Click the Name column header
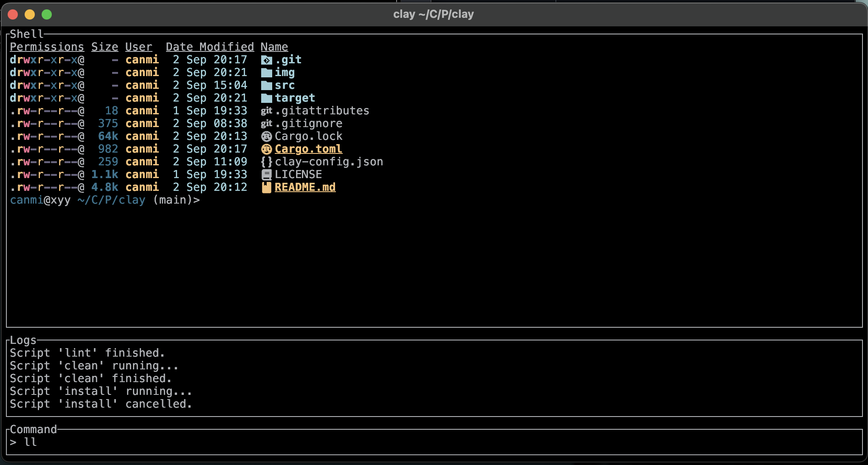The width and height of the screenshot is (868, 465). pos(274,47)
